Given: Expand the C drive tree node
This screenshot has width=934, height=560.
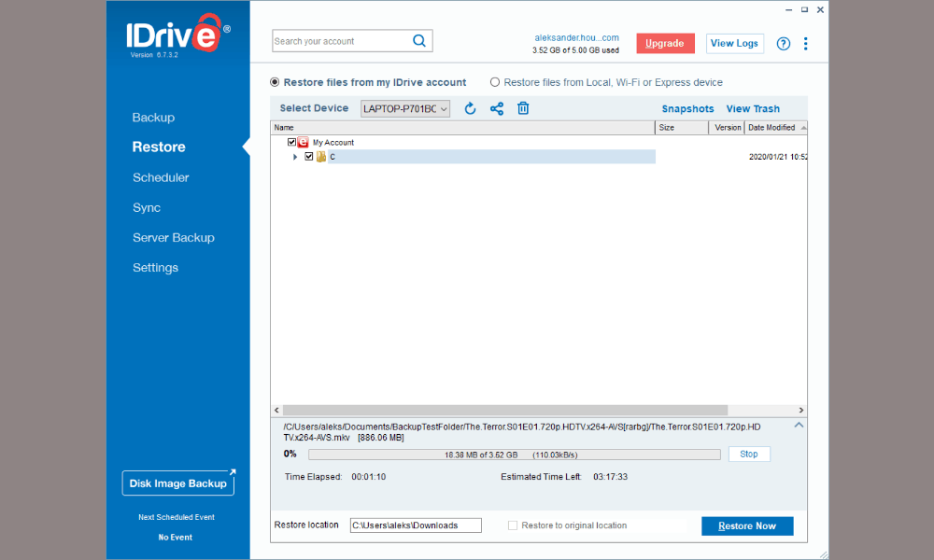Looking at the screenshot, I should coord(295,157).
